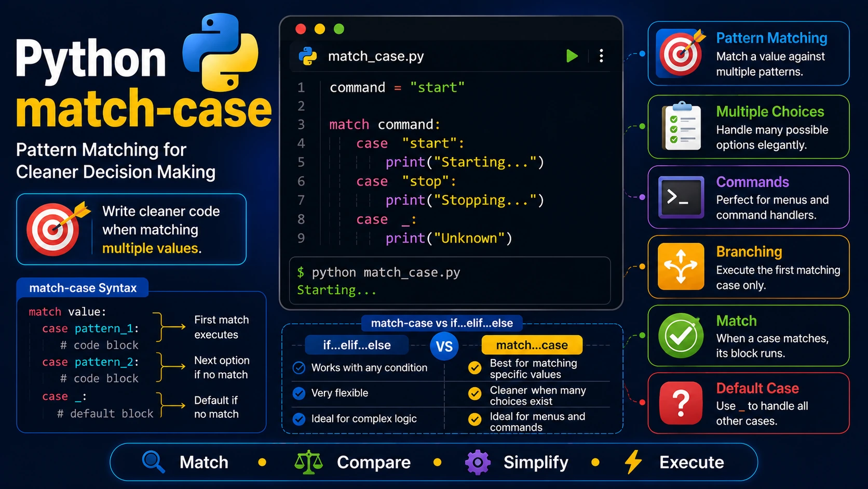
Task: Click the Branching heading
Action: tap(749, 252)
